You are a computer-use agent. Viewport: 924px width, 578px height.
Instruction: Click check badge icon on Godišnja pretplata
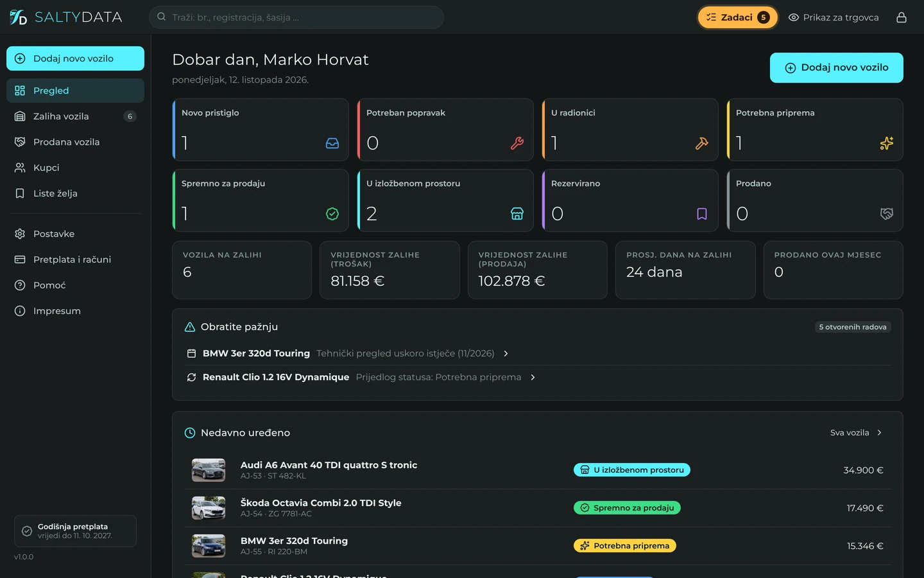[27, 531]
